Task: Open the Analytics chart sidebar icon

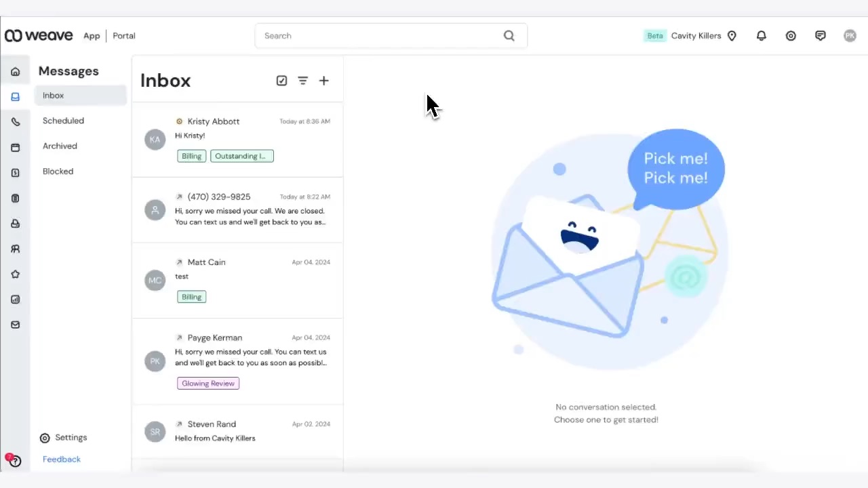Action: 15,300
